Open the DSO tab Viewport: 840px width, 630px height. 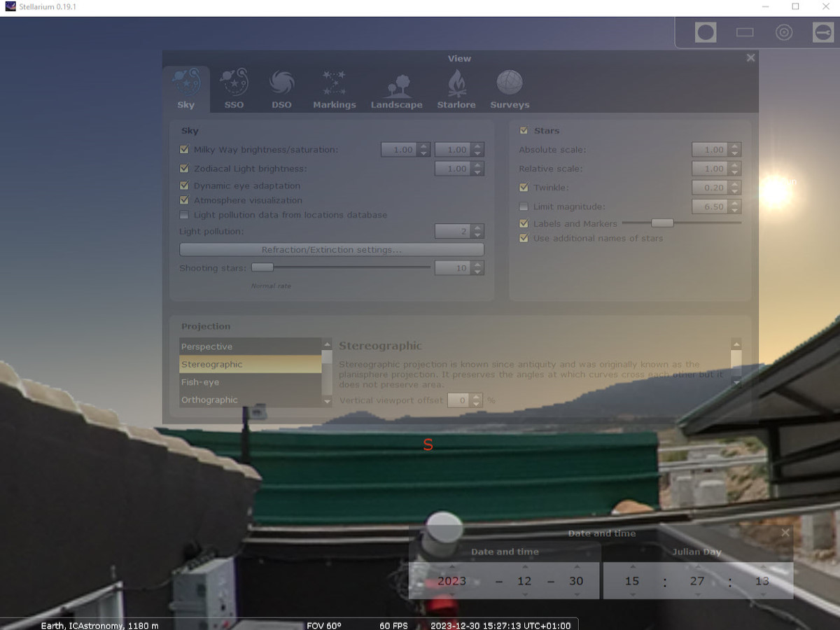tap(281, 89)
